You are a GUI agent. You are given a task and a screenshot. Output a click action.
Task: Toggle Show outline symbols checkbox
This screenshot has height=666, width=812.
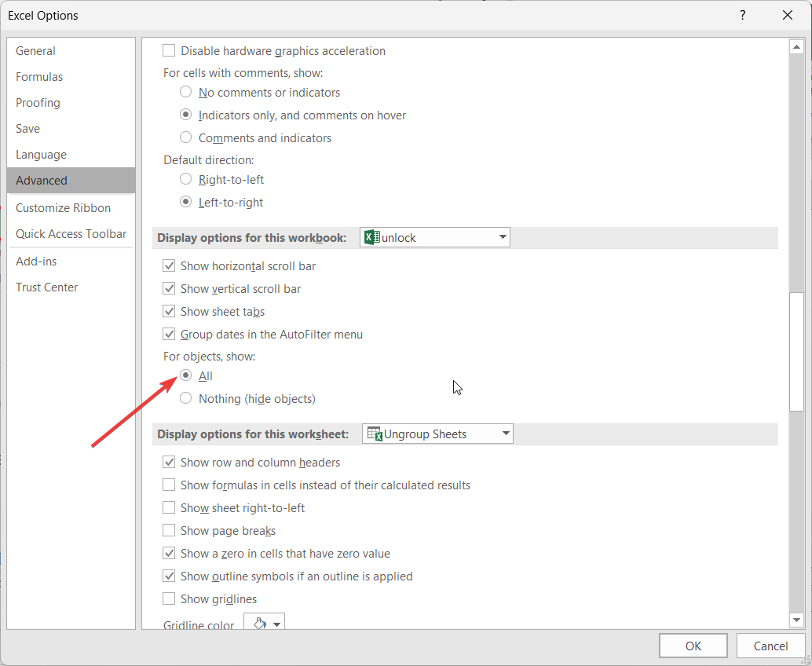tap(169, 576)
